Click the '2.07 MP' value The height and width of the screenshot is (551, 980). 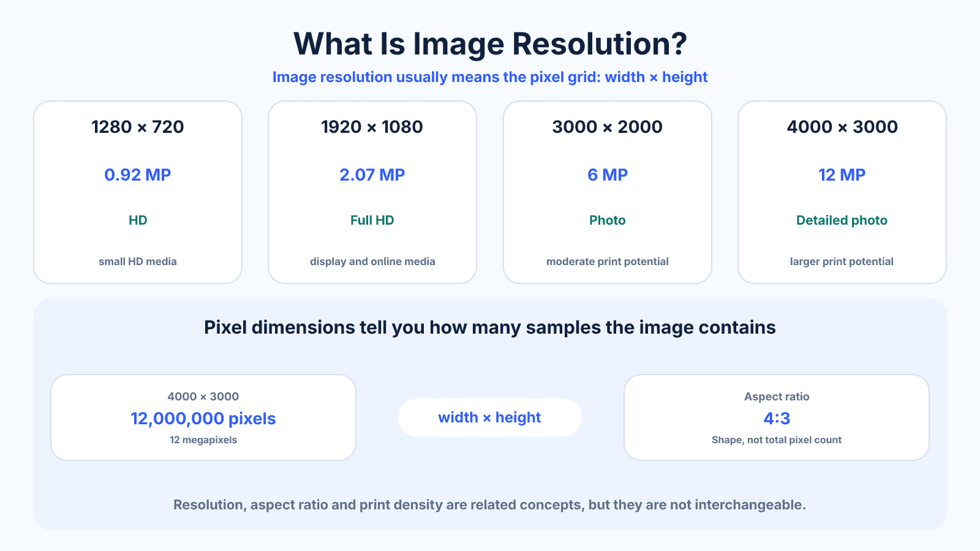point(372,175)
